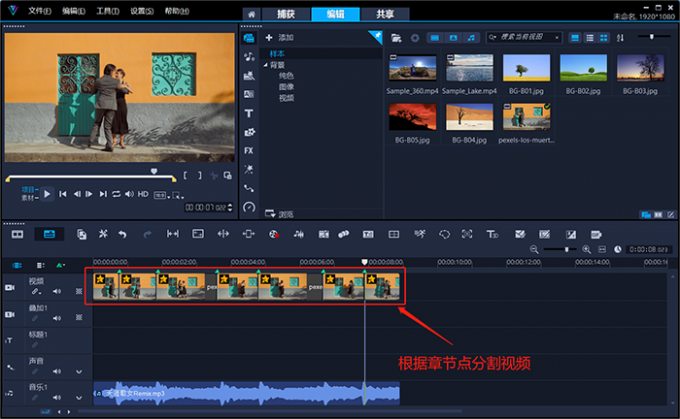Image resolution: width=680 pixels, height=419 pixels.
Task: Toggle show videos filter in library
Action: click(435, 38)
